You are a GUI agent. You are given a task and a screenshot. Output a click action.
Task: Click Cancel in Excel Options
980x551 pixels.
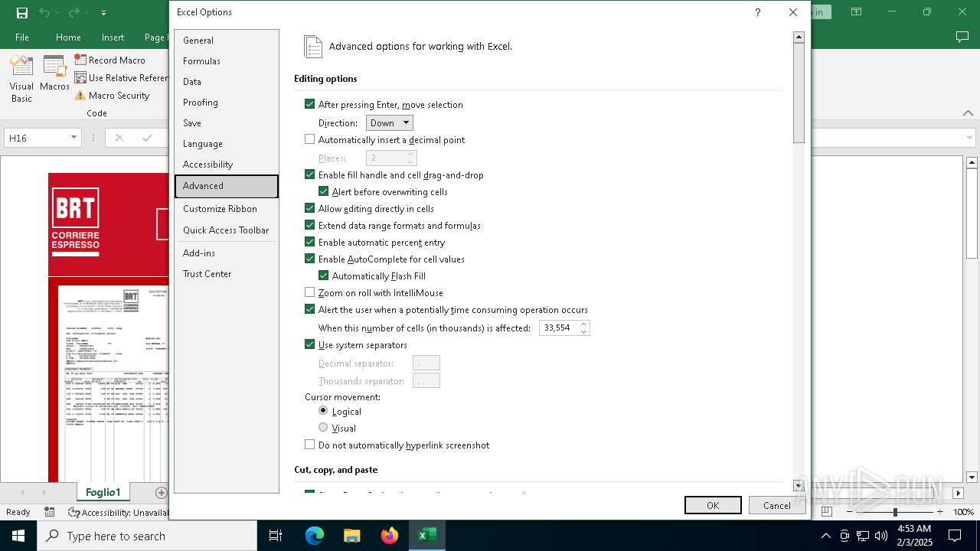tap(776, 505)
